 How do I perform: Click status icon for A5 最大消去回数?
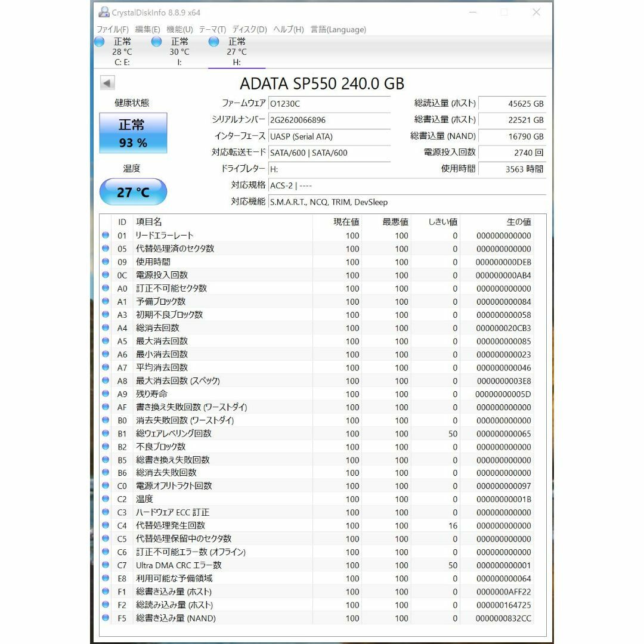pyautogui.click(x=106, y=341)
